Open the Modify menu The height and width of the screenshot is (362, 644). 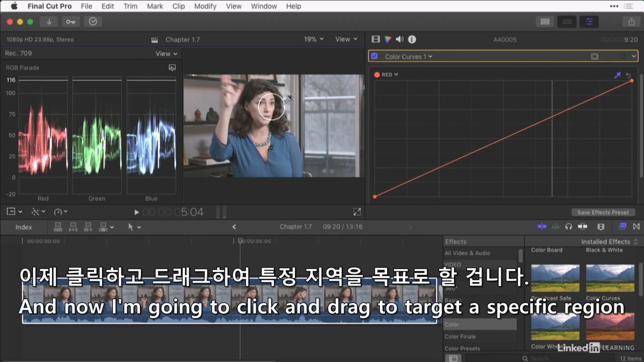point(205,6)
